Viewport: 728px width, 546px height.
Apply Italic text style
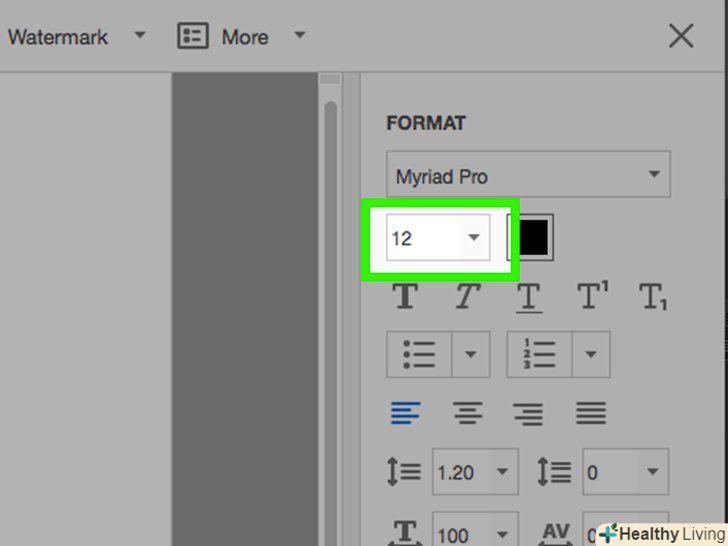467,296
